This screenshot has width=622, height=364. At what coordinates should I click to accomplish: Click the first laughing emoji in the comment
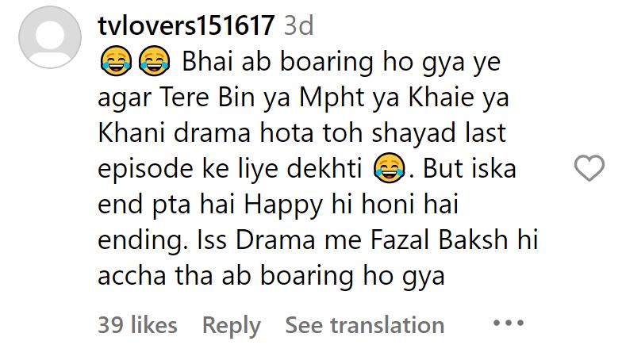[116, 61]
